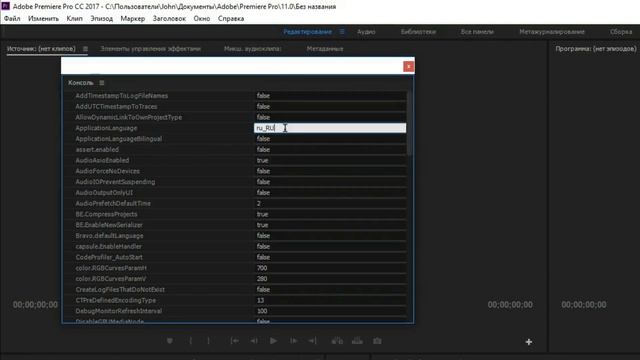Viewport: 640px width, 360px height.
Task: Close the console window with red X
Action: [408, 67]
